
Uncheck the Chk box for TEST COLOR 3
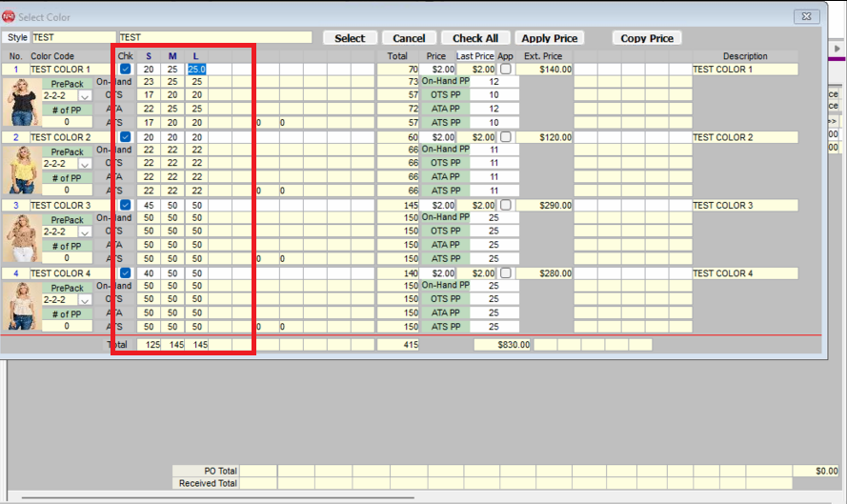tap(126, 205)
